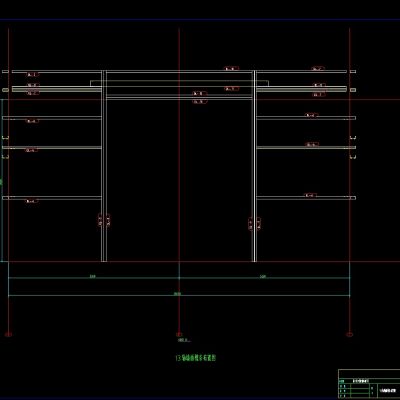
Task: Select the central red vertical axis line
Action: tap(179, 180)
